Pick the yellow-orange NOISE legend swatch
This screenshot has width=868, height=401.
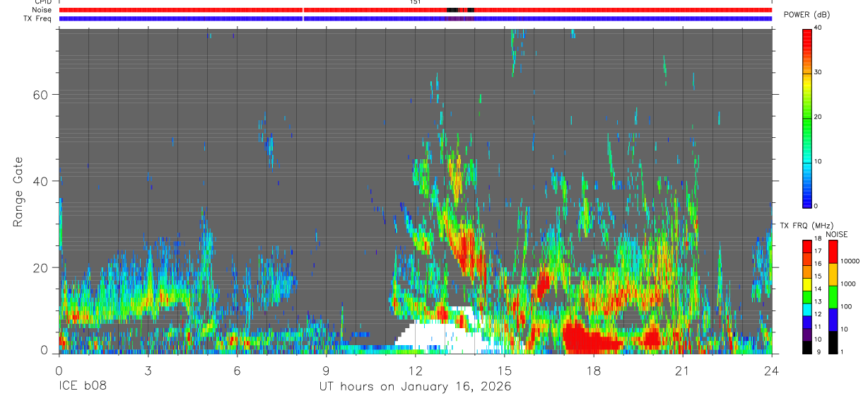click(832, 274)
